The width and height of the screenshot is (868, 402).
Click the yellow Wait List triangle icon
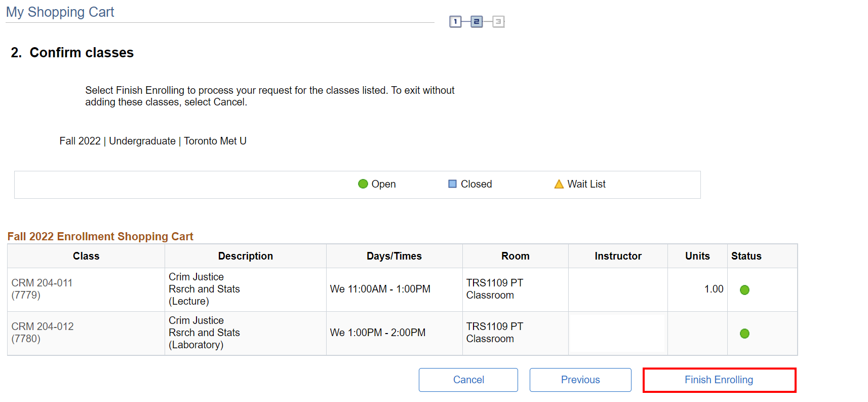pyautogui.click(x=559, y=184)
